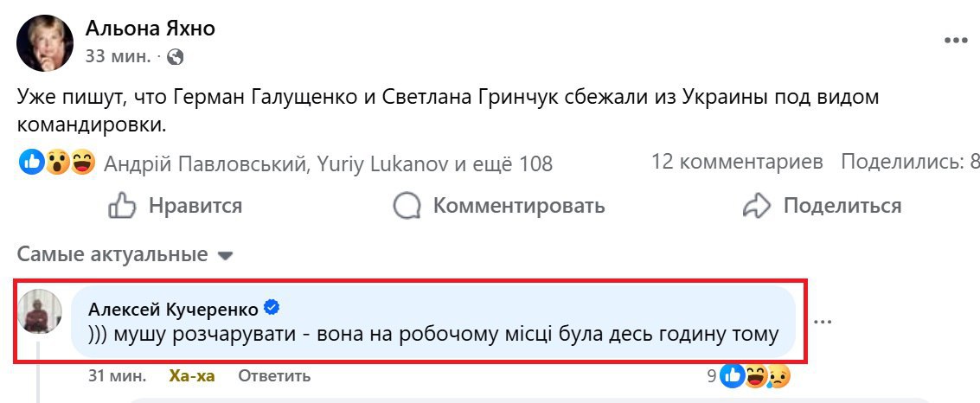Click the Wow reaction emoji icon
Screen dimensions: 980x403
tap(56, 162)
